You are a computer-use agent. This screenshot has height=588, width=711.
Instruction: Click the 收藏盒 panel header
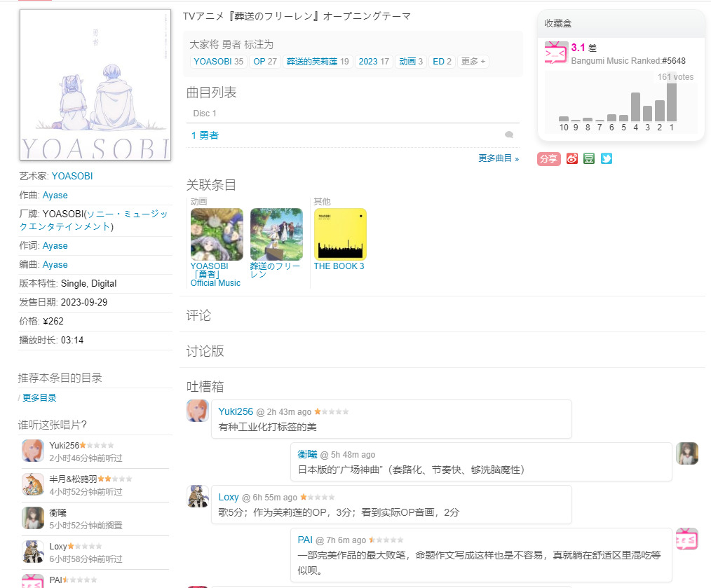point(621,24)
